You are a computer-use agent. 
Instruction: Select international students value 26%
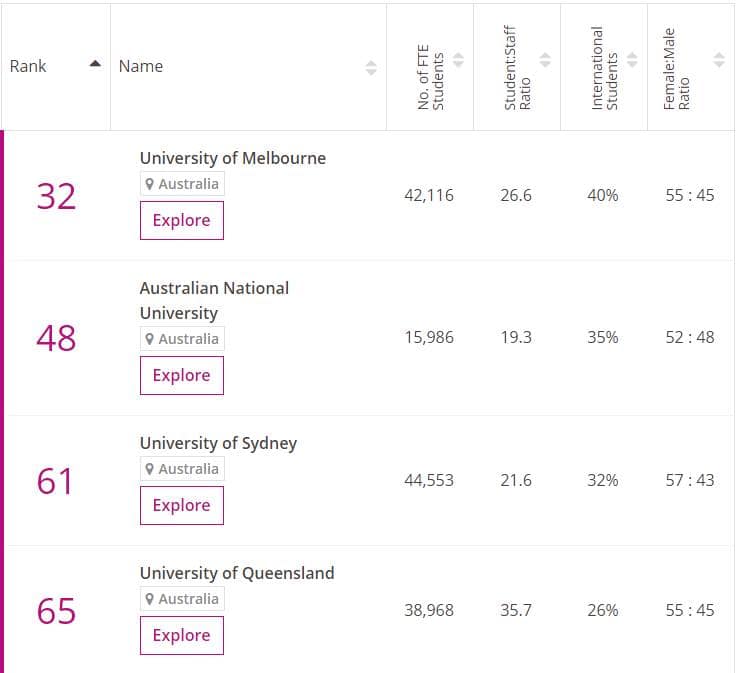coord(603,610)
